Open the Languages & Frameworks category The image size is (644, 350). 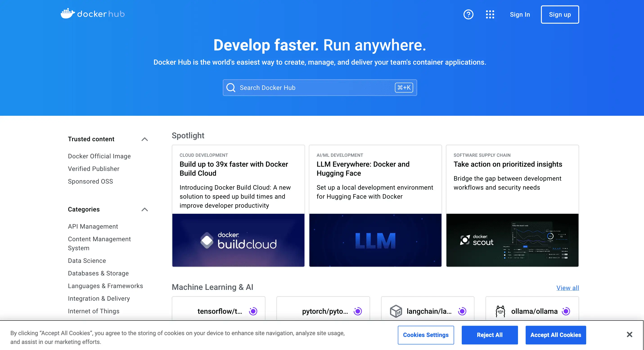[x=105, y=286]
